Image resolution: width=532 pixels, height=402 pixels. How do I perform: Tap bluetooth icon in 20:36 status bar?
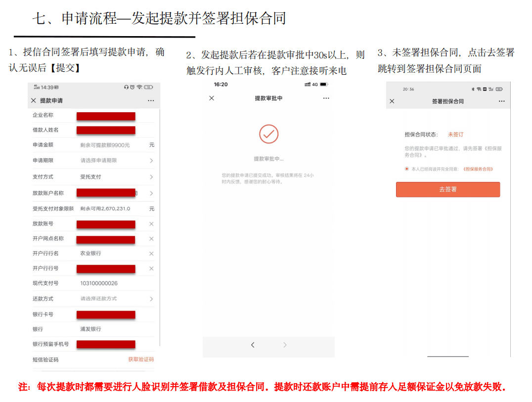click(473, 89)
